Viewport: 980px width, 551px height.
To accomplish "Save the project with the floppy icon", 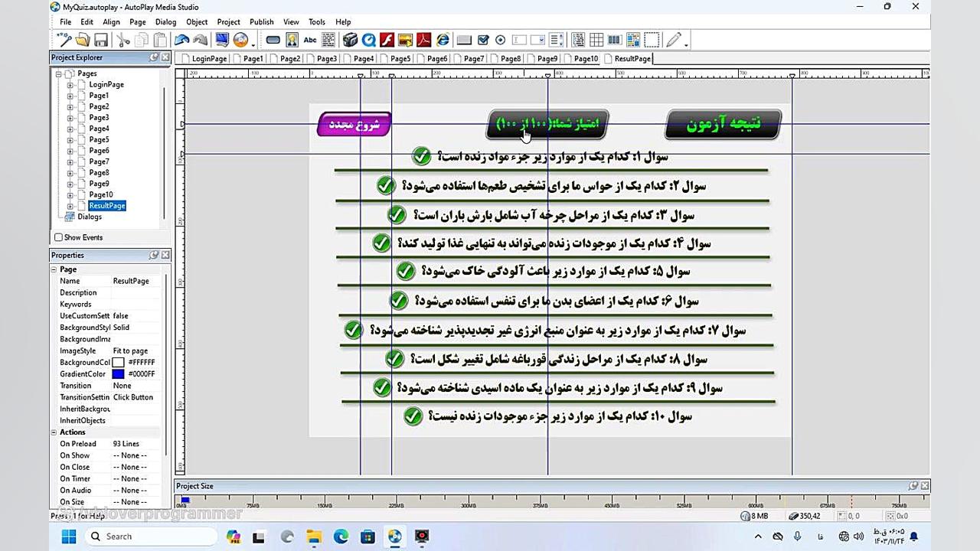I will coord(101,40).
